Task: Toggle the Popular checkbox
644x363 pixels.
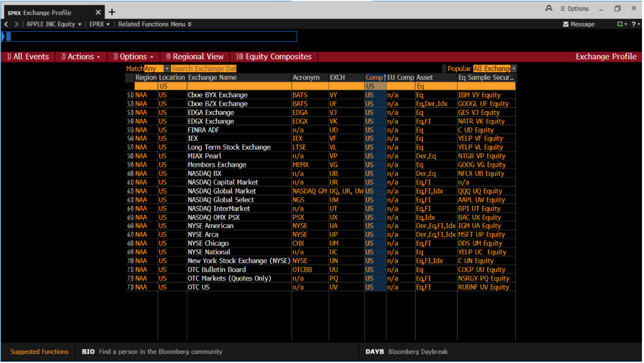Action: [x=444, y=69]
